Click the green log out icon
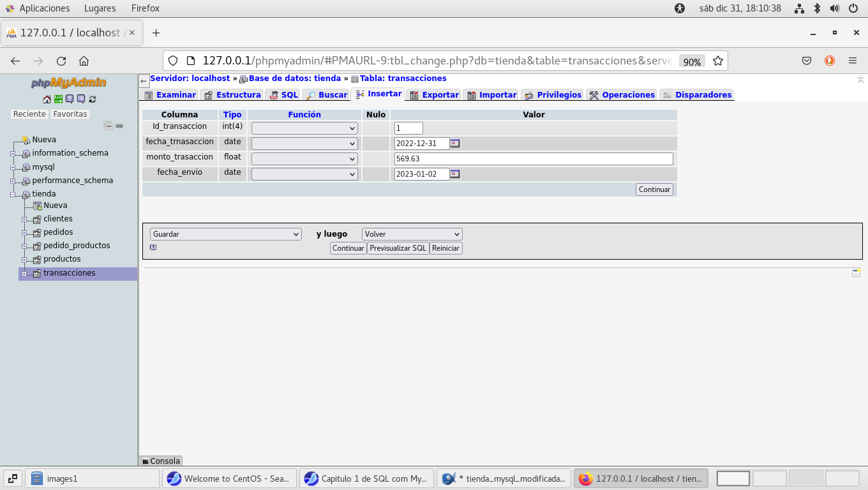This screenshot has height=490, width=868. [x=58, y=99]
